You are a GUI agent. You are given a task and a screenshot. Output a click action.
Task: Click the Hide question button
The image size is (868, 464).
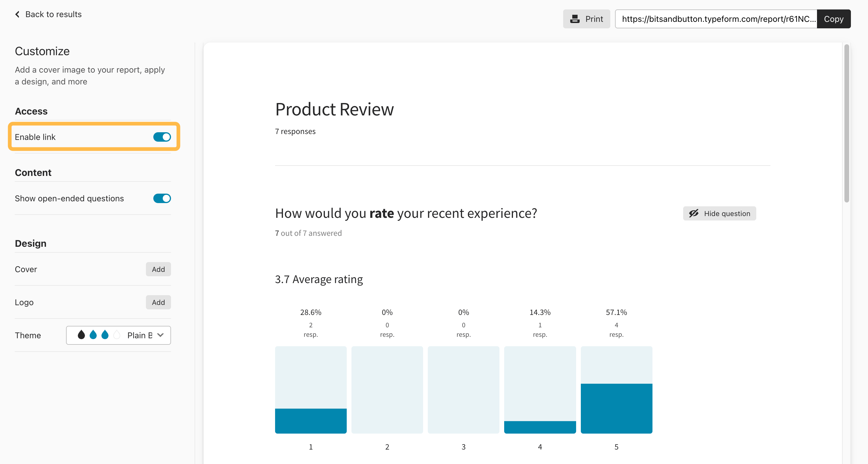719,213
